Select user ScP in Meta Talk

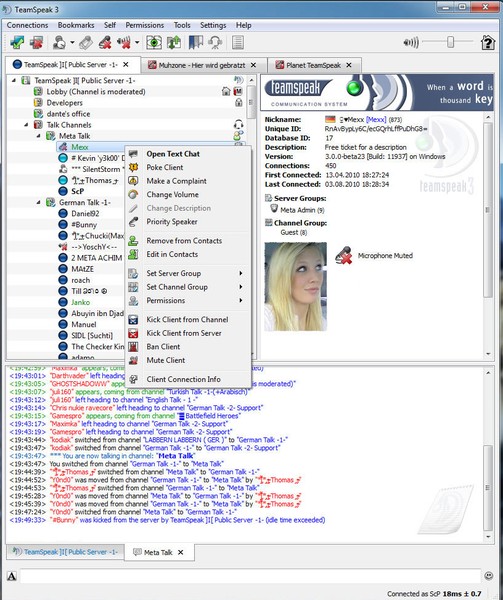pos(77,191)
